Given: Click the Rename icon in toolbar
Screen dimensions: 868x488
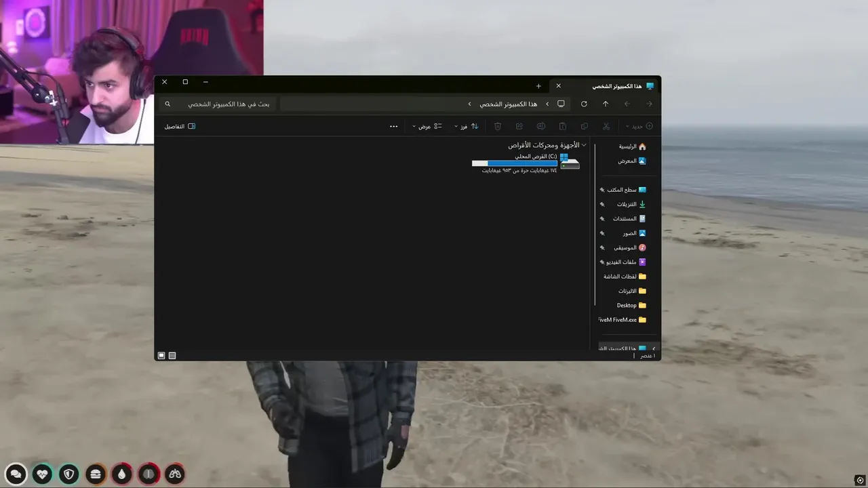Looking at the screenshot, I should tap(541, 127).
